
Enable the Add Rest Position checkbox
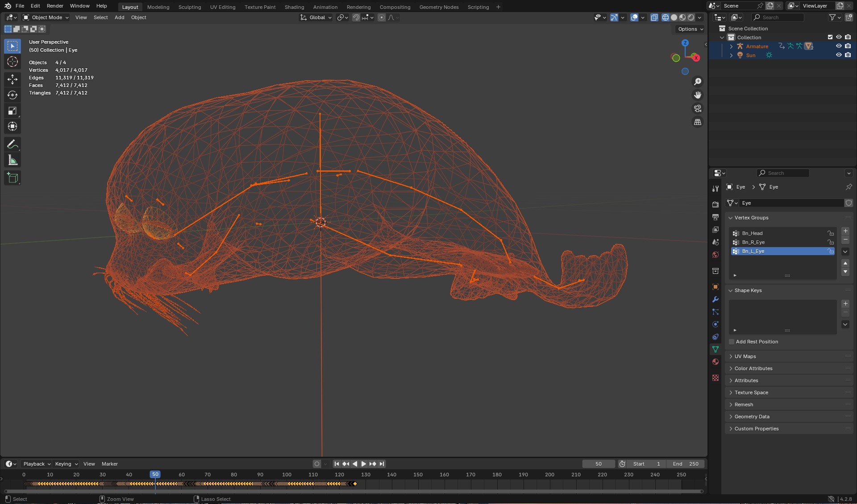point(732,342)
